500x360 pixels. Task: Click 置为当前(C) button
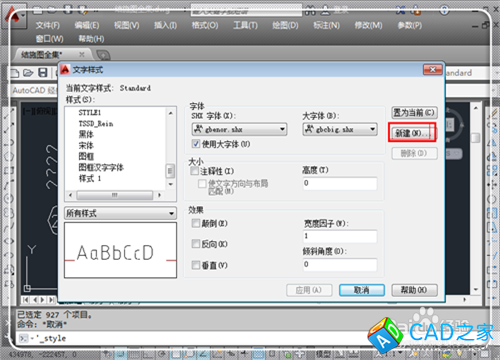pos(414,113)
